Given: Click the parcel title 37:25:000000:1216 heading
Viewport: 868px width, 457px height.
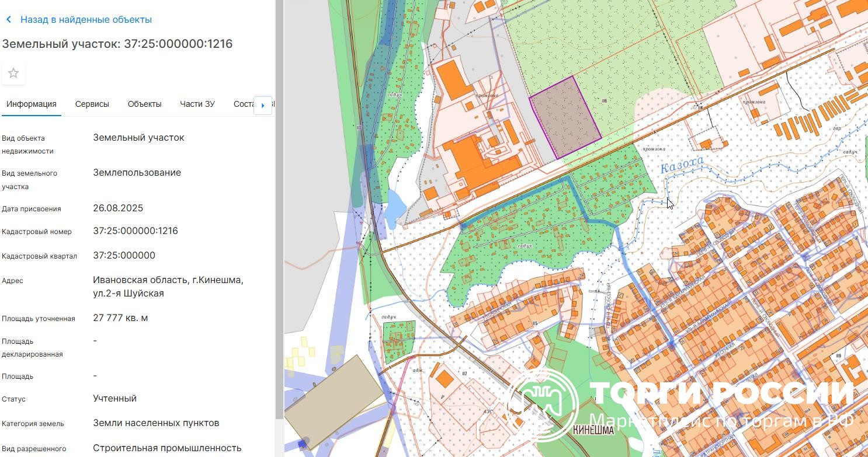Looking at the screenshot, I should (x=117, y=44).
